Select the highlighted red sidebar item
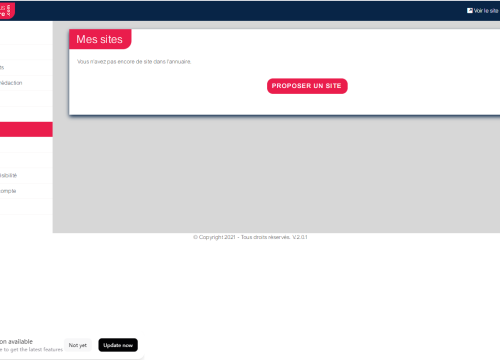The width and height of the screenshot is (500, 360). point(26,129)
